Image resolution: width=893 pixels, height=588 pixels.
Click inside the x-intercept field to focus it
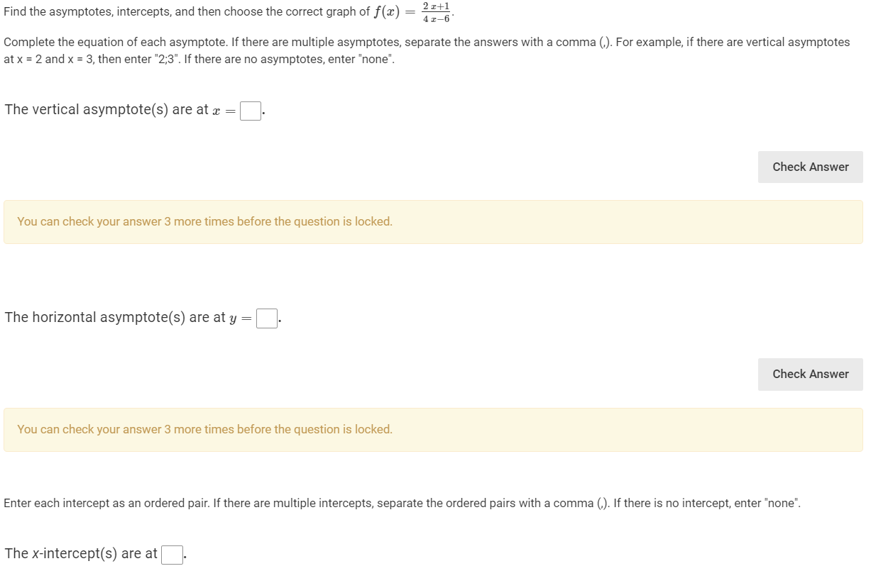pyautogui.click(x=170, y=554)
